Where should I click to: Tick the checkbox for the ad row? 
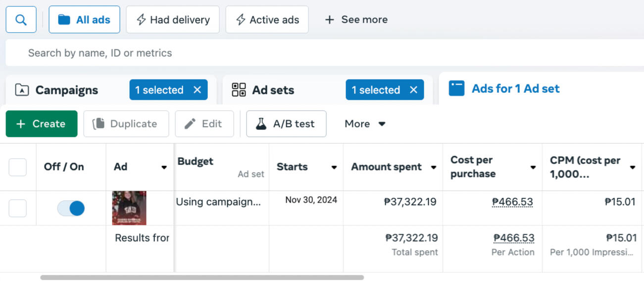pos(18,208)
